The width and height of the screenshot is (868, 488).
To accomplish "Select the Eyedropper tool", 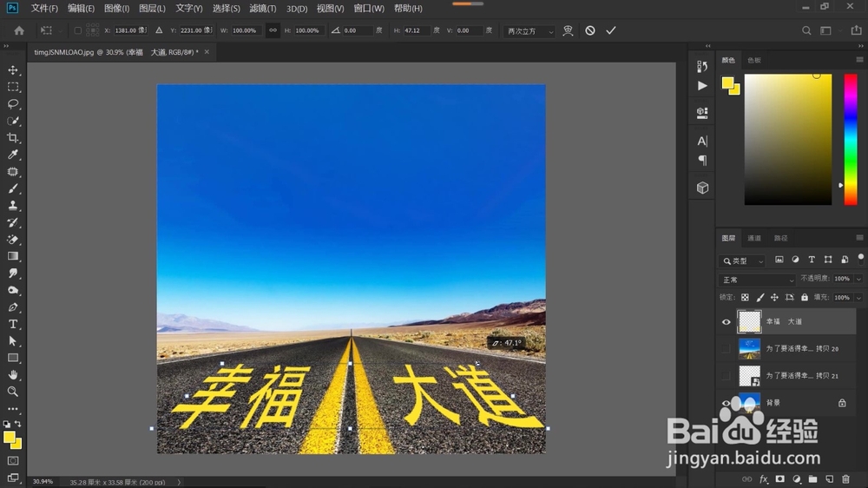I will click(x=13, y=155).
